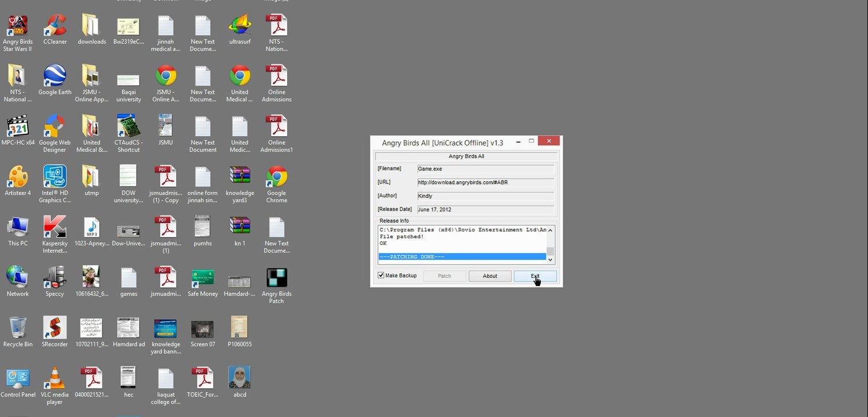Click the Author field showing Kindly

tap(485, 196)
